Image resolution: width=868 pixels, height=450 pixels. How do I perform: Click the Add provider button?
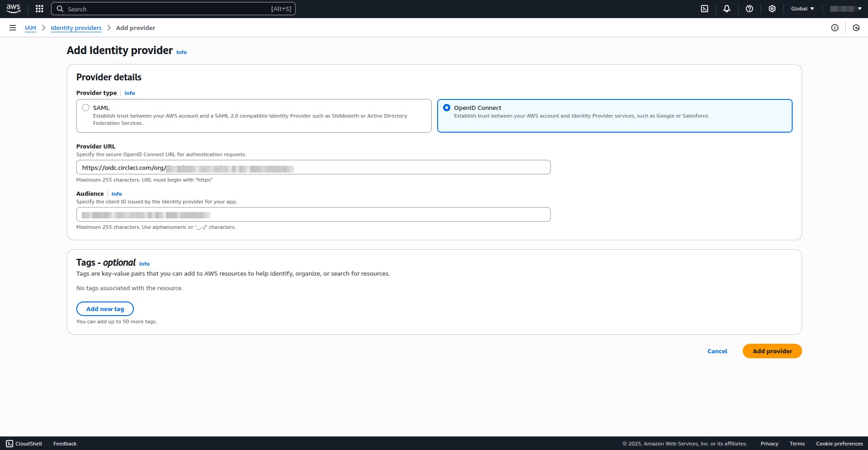[x=772, y=351]
